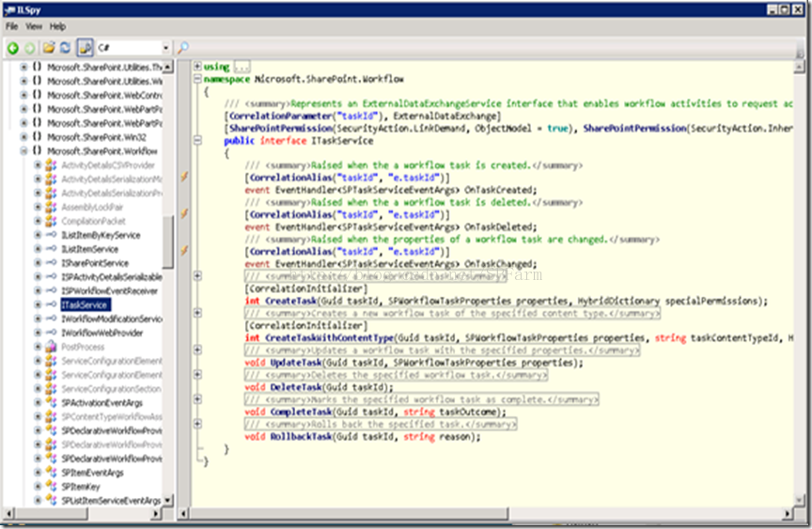812x529 pixels.
Task: Select IListItemService in the tree
Action: (90, 249)
